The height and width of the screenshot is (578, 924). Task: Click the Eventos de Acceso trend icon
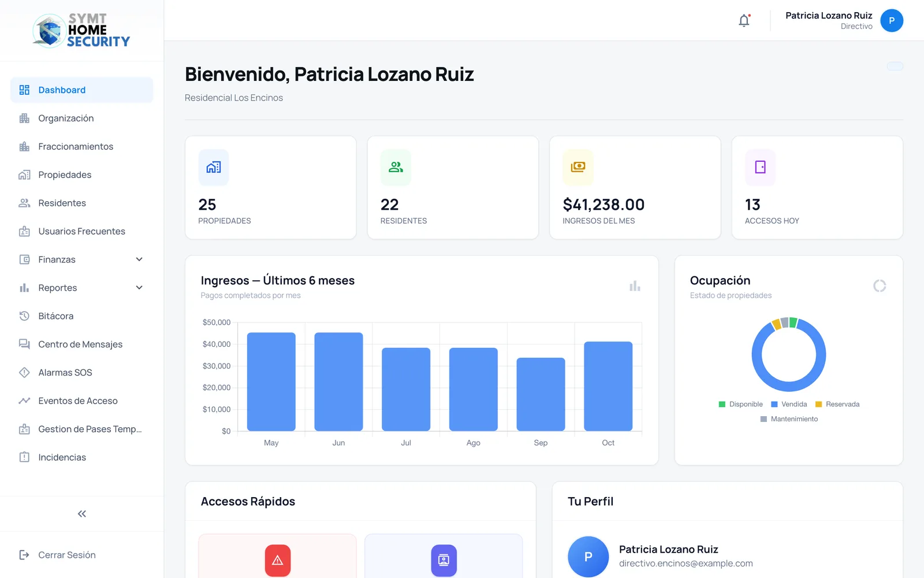click(24, 401)
